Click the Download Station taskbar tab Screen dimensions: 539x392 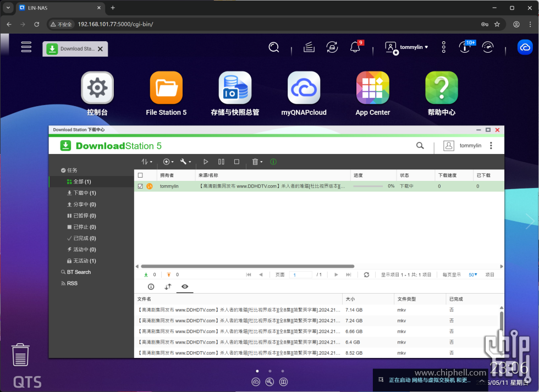tap(75, 49)
